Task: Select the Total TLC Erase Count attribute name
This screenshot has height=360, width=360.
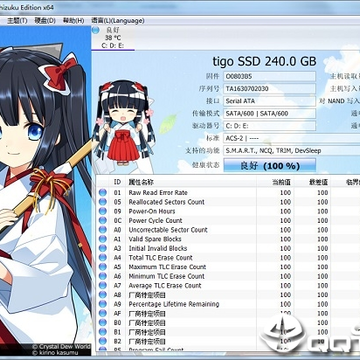Action: [161, 258]
